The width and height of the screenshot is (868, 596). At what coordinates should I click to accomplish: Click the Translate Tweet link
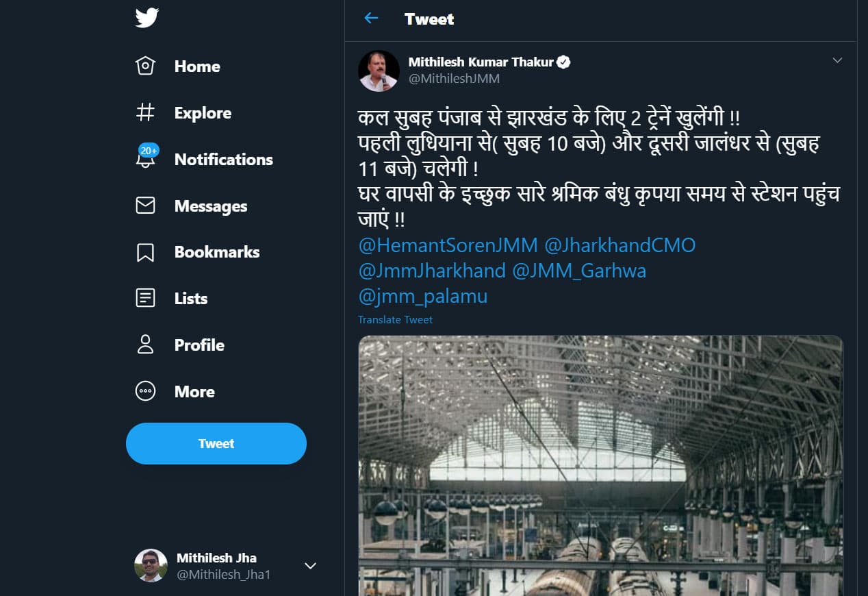click(395, 319)
